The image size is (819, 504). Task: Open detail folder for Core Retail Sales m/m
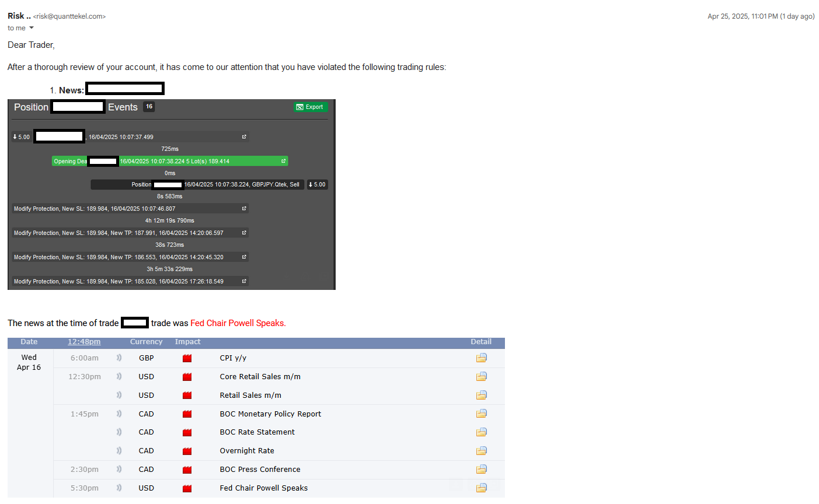coord(481,377)
